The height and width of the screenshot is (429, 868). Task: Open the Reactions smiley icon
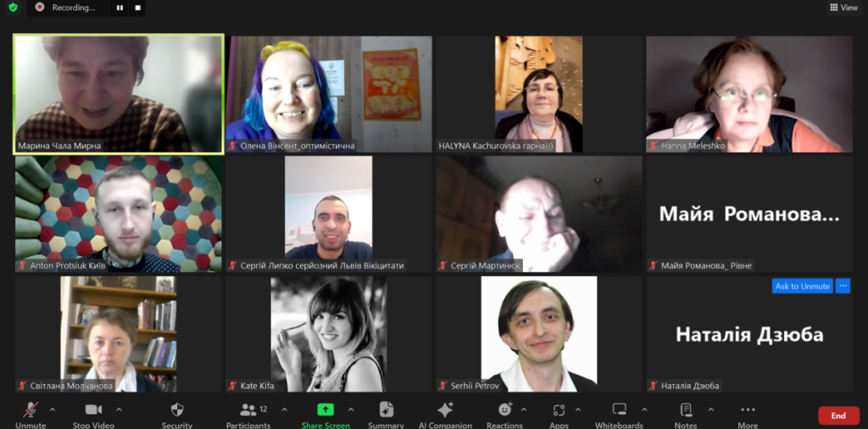click(505, 409)
